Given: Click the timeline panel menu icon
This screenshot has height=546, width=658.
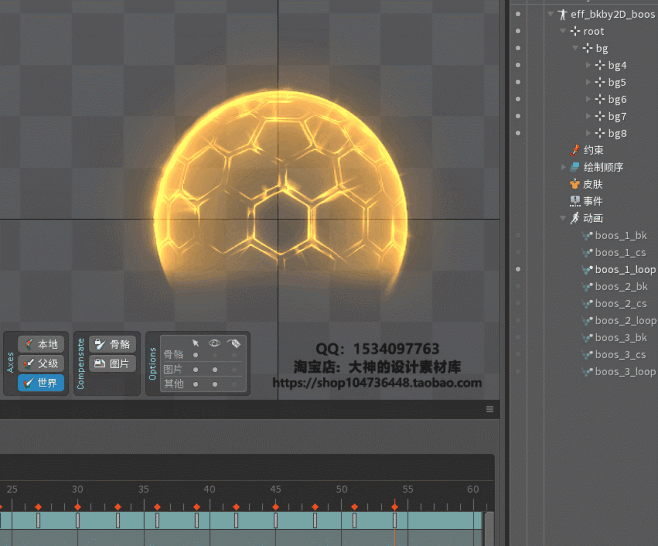Looking at the screenshot, I should click(x=490, y=409).
